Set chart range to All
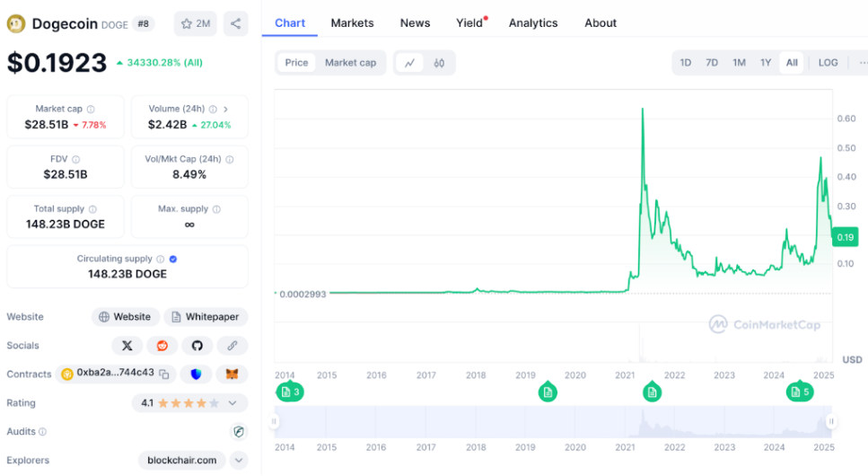 (x=792, y=63)
